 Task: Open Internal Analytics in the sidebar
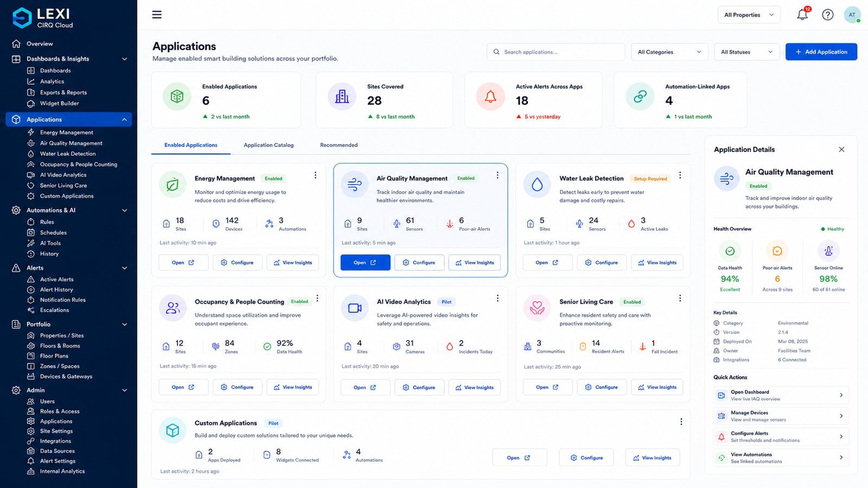(x=62, y=471)
